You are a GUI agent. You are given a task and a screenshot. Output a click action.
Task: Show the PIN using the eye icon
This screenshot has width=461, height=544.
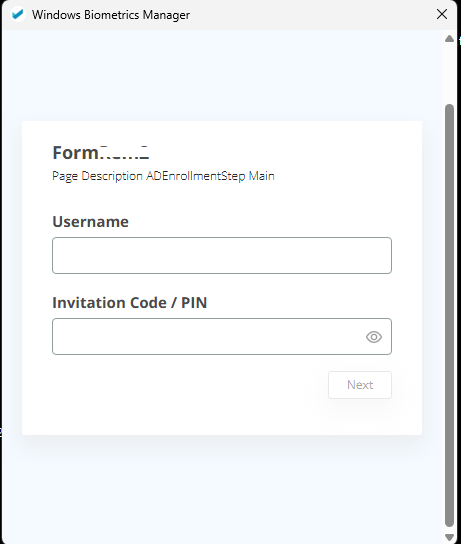(374, 337)
